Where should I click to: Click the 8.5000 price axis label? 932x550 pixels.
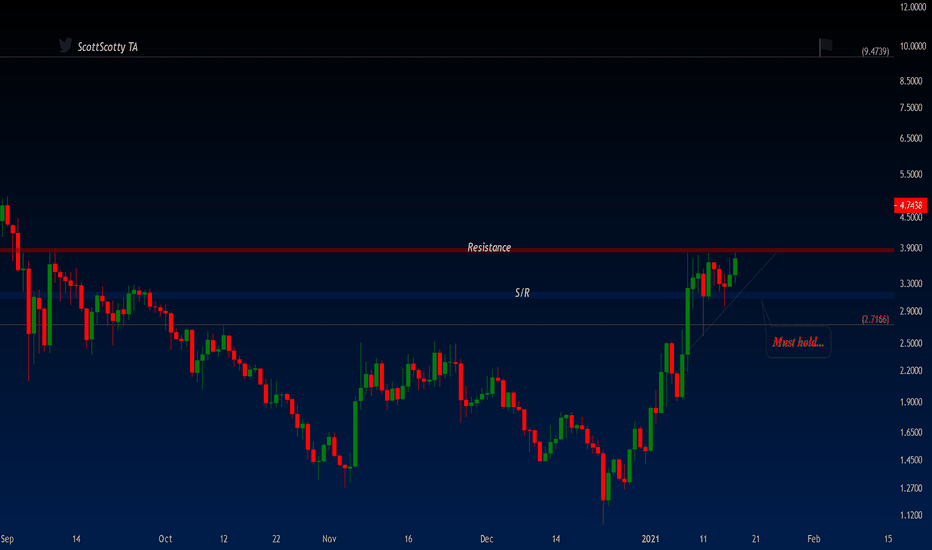tap(911, 81)
